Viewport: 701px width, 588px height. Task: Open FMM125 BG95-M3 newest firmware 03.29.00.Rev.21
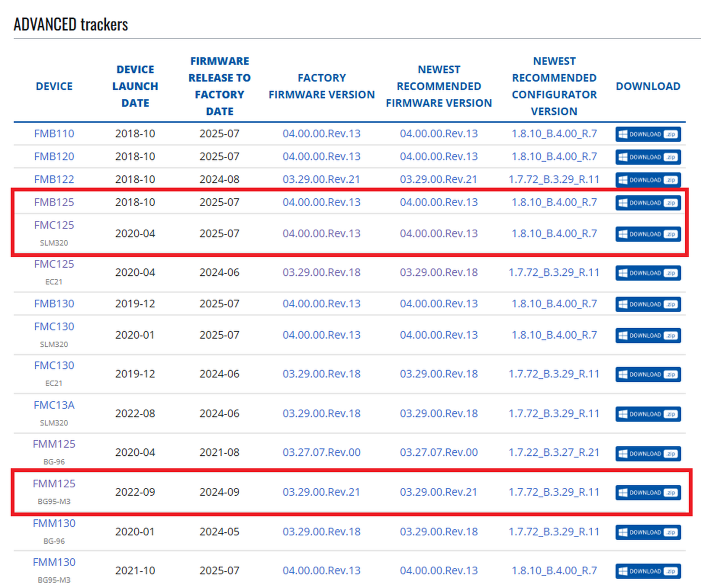[x=439, y=492]
